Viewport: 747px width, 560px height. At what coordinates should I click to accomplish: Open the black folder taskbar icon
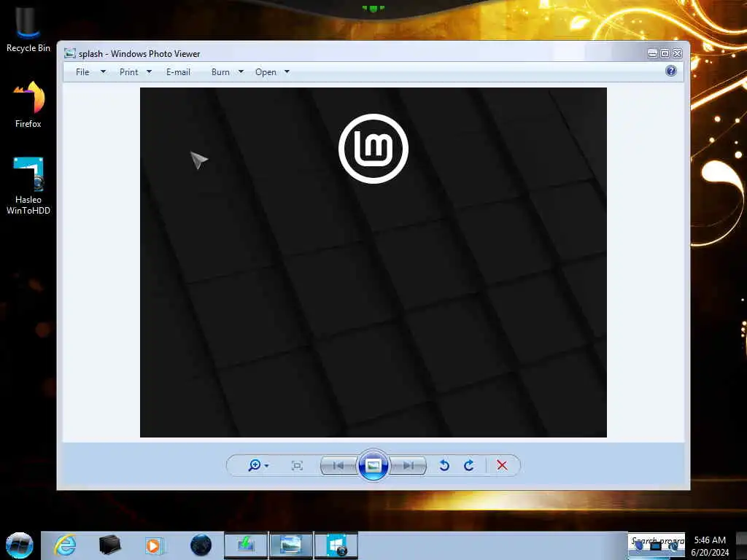click(x=109, y=545)
